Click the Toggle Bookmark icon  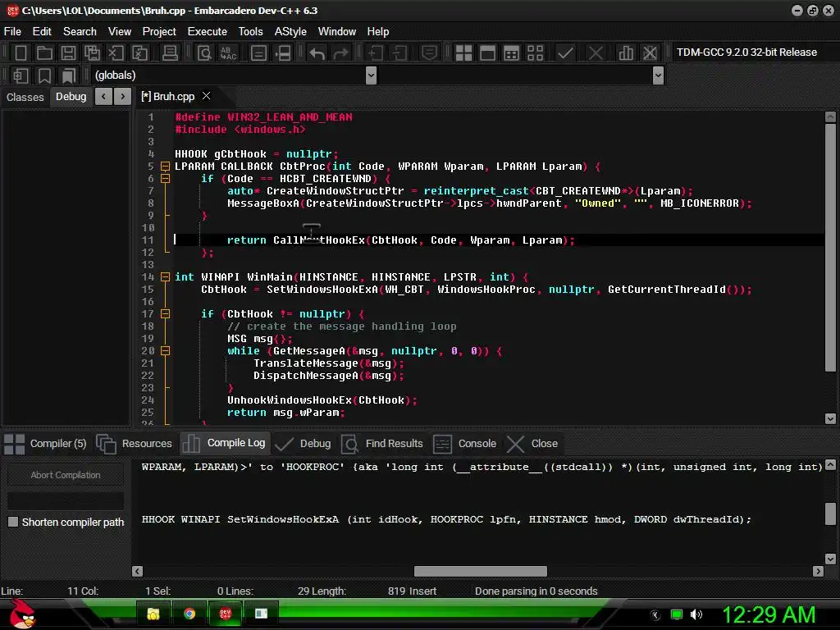tap(44, 75)
